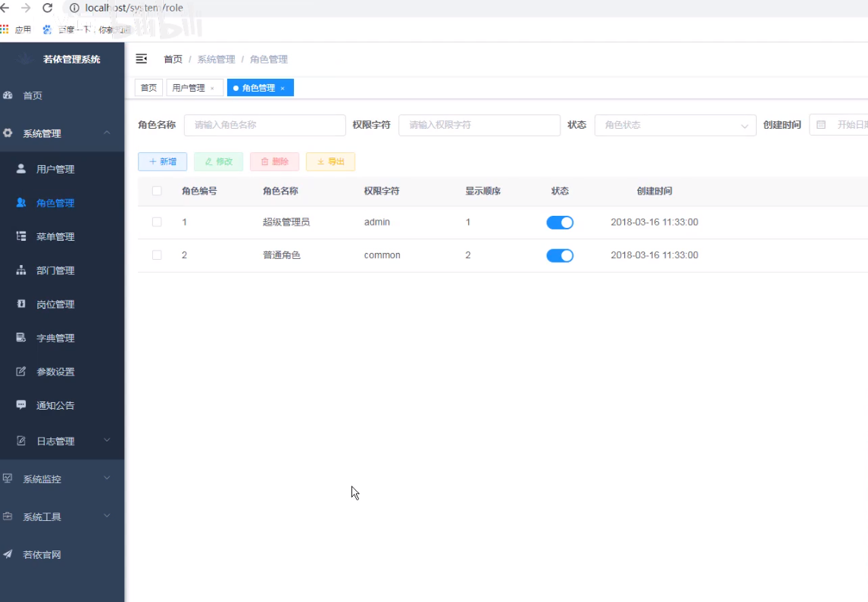Click the badge icon beside 岗位管理
The height and width of the screenshot is (602, 868).
[21, 304]
